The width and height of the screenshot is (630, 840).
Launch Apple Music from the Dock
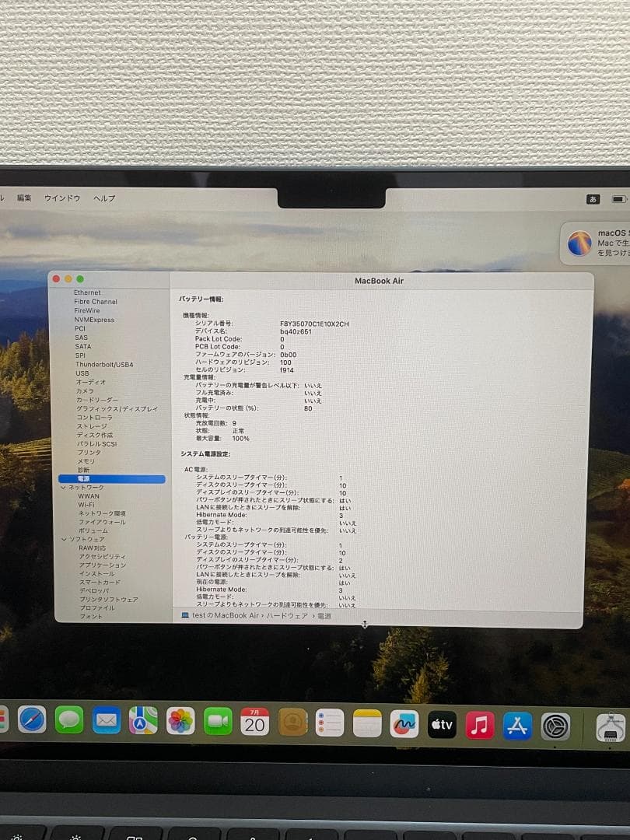pyautogui.click(x=480, y=724)
